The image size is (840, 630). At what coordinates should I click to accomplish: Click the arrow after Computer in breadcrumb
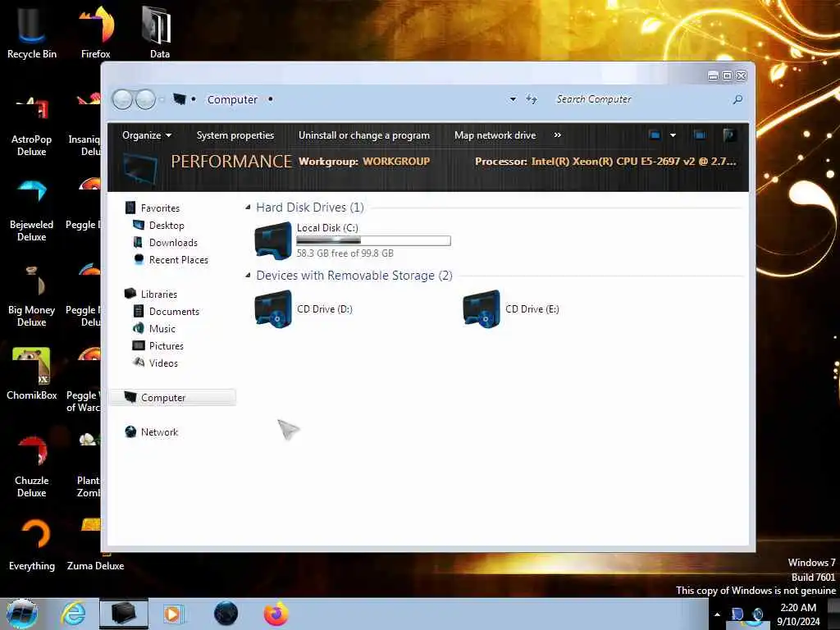[271, 99]
